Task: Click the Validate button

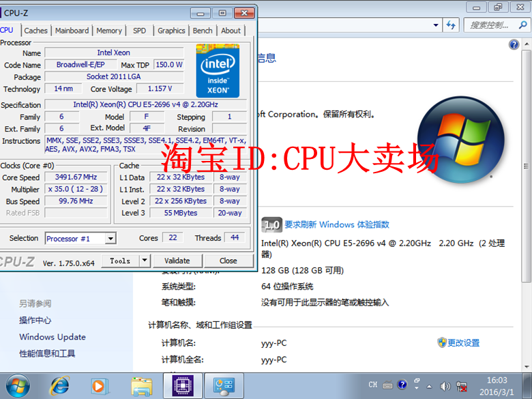Action: coord(177,261)
